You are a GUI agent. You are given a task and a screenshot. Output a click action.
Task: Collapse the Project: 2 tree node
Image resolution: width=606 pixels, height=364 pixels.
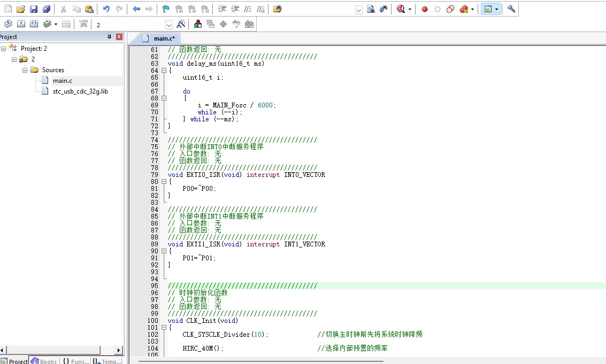(x=4, y=49)
